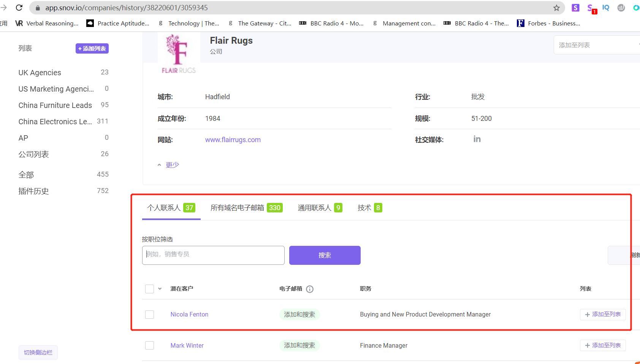Tick the checkbox for Mark Winter
The height and width of the screenshot is (364, 640).
tap(150, 345)
